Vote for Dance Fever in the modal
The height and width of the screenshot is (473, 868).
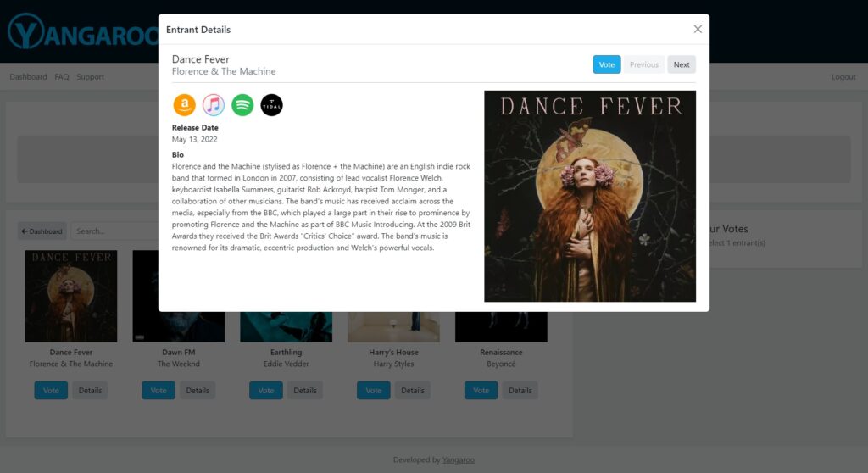[606, 64]
